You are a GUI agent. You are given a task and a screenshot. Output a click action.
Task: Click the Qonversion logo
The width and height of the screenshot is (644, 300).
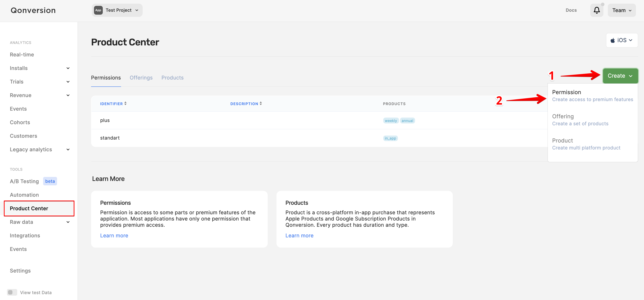[x=33, y=10]
